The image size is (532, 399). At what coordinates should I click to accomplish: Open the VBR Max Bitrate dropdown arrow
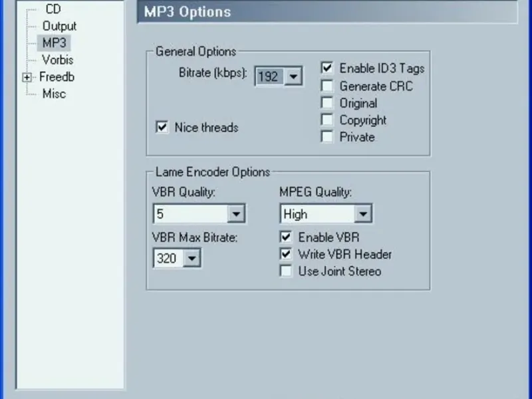point(192,258)
